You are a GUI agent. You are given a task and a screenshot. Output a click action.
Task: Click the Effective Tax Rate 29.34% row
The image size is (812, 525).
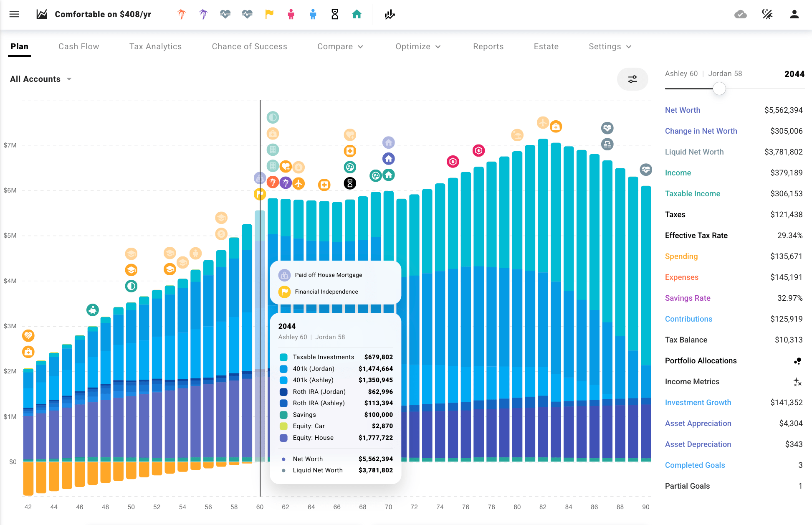(734, 236)
